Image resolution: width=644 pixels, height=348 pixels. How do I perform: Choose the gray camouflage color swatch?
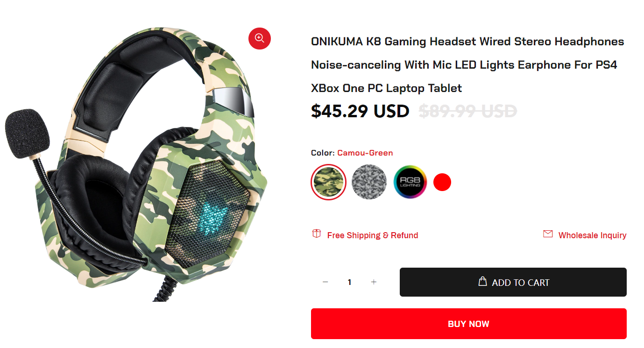pyautogui.click(x=369, y=182)
